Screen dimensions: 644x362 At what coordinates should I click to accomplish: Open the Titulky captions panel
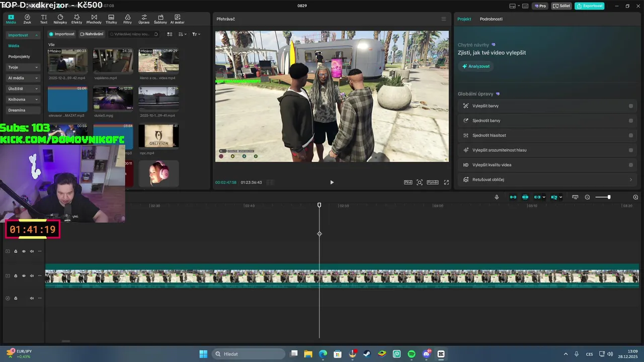111,19
